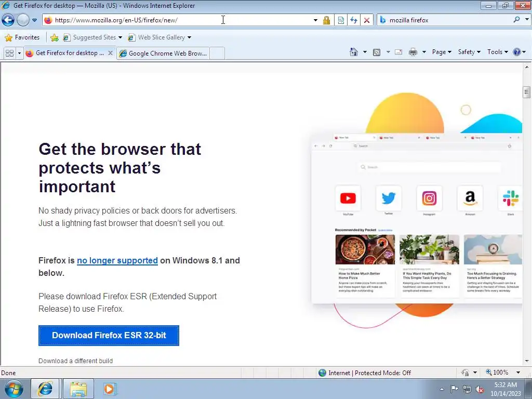Click the Add to Favorites Bar icon

coord(54,37)
